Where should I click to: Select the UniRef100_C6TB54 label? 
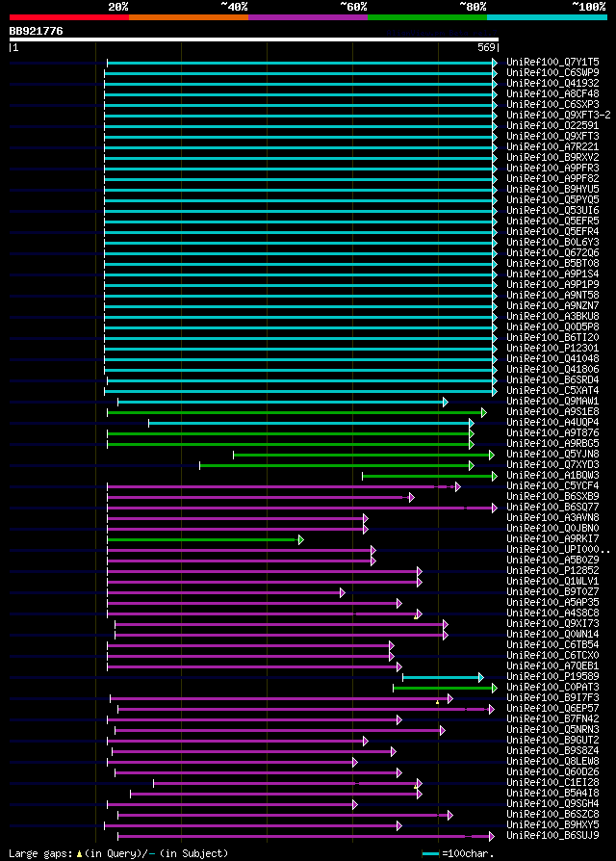552,645
